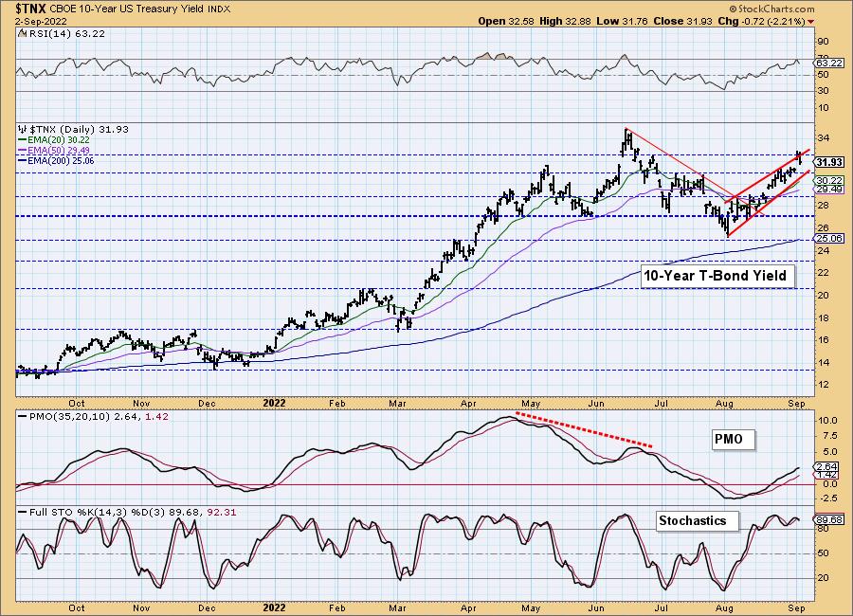Viewport: 853px width, 616px height.
Task: Click the 29.49 EMA tag on right axis
Action: [829, 190]
